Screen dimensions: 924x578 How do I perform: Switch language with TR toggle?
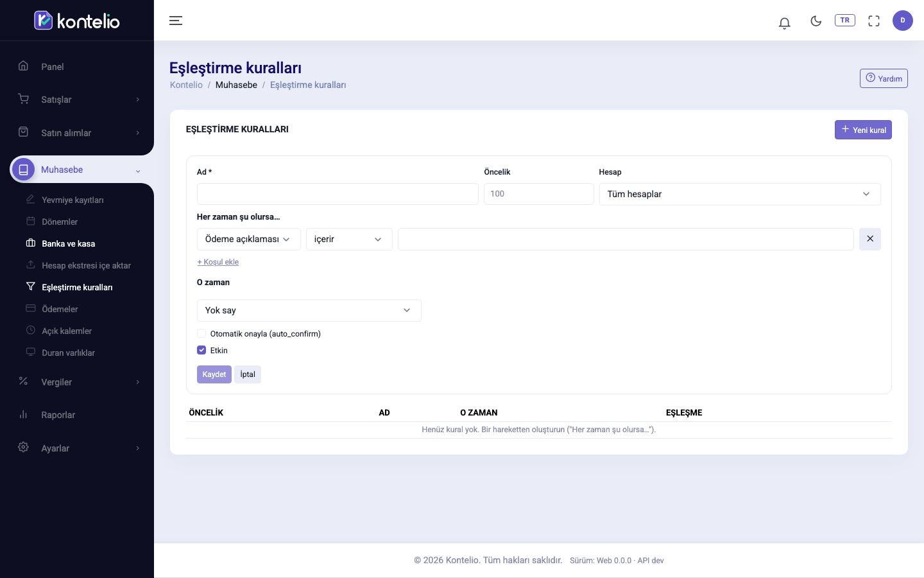click(845, 20)
